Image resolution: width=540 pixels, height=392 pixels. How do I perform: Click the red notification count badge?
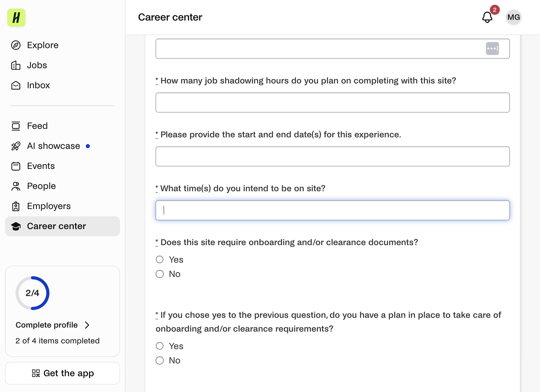coord(495,10)
